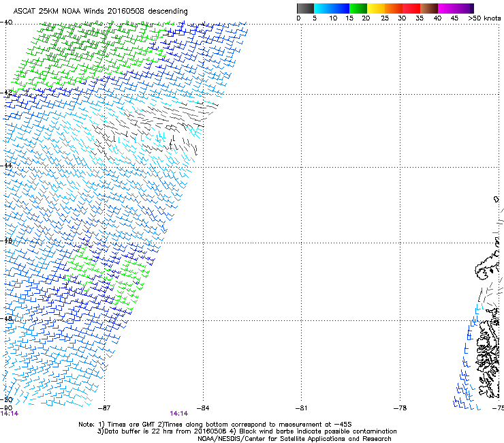The height and width of the screenshot is (443, 504).
Task: Select the gray 0-5 knots color segment
Action: (305, 8)
